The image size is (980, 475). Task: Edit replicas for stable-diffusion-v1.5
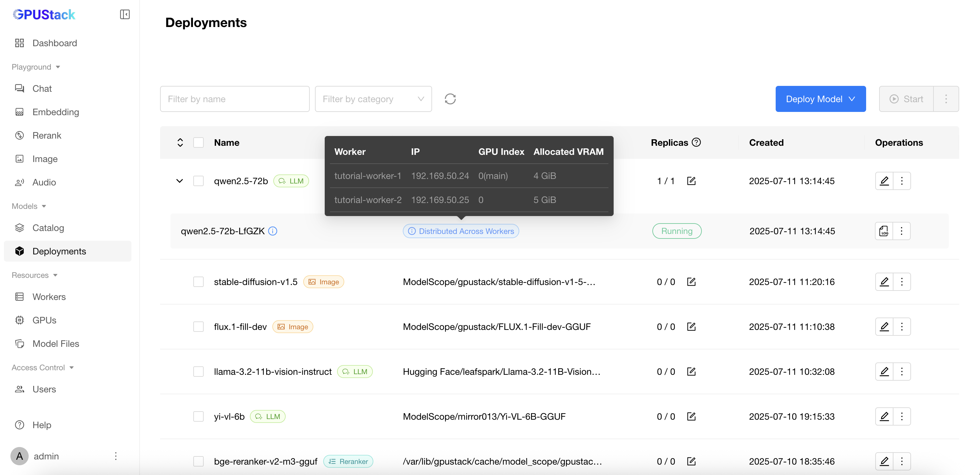point(691,282)
